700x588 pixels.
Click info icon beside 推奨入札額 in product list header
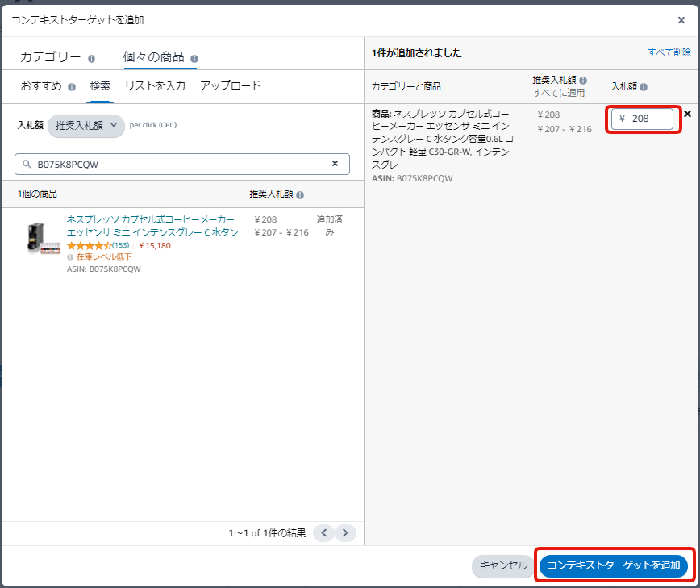[x=300, y=195]
